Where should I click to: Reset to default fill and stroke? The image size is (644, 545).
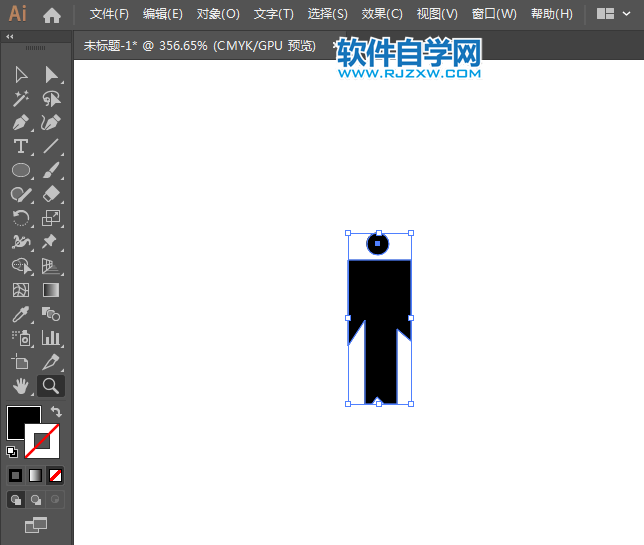coord(12,452)
